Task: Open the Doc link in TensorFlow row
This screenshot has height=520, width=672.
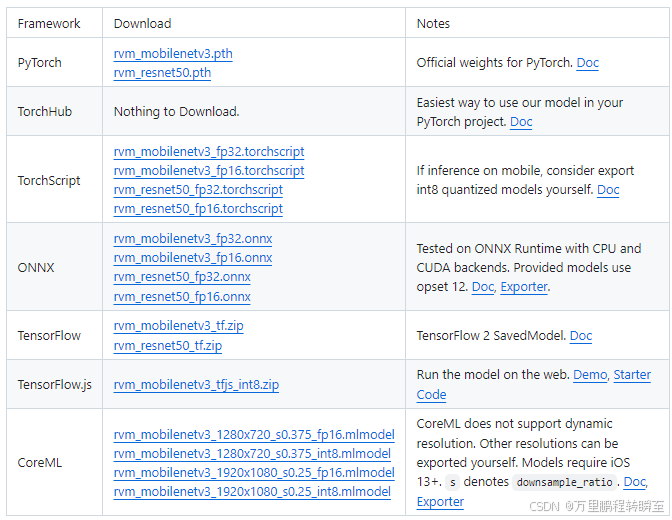Action: [581, 336]
